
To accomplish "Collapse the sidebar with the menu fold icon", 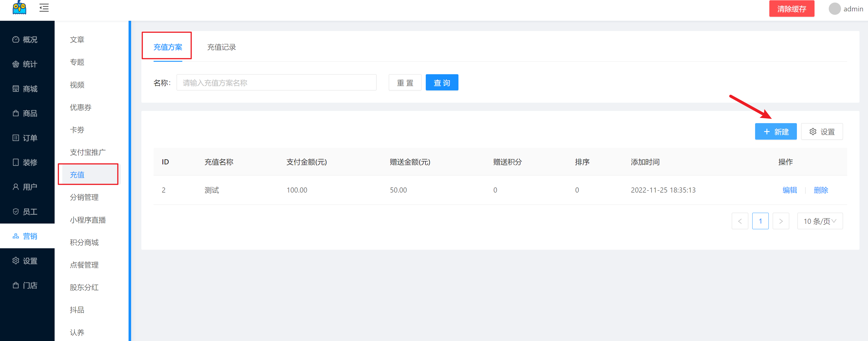I will pyautogui.click(x=44, y=8).
